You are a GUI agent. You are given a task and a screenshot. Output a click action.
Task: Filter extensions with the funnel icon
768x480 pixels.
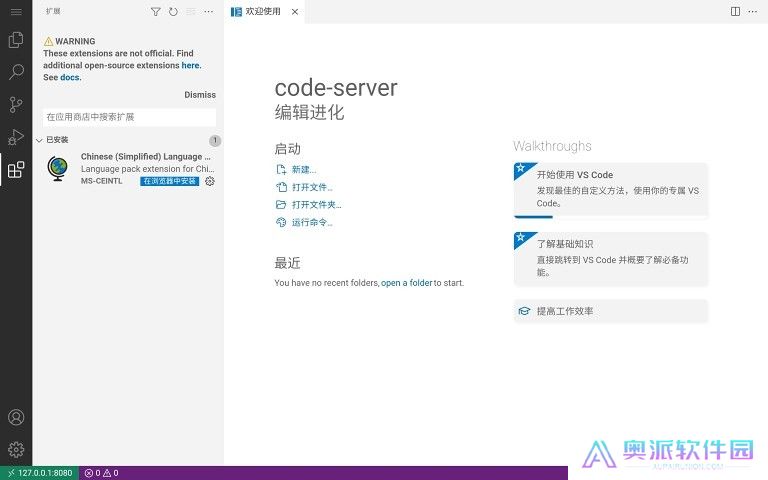(155, 12)
